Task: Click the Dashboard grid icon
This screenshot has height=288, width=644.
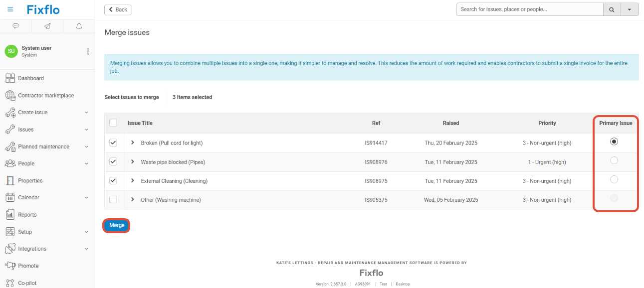Action: (10, 78)
